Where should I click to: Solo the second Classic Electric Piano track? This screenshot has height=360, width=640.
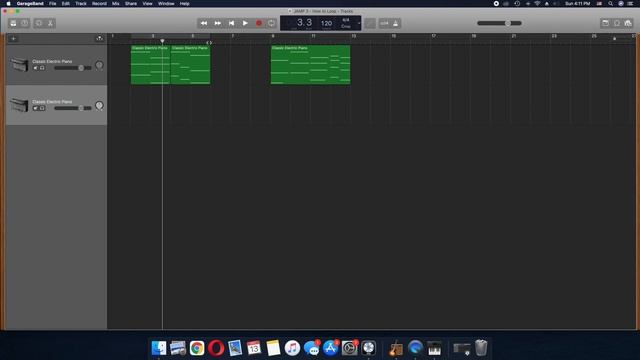pos(42,108)
